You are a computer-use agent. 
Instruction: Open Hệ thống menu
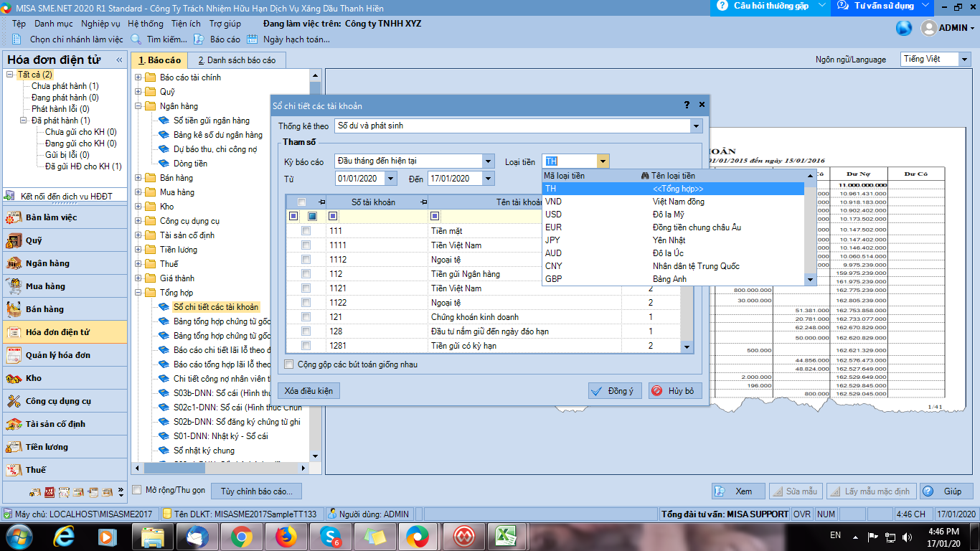click(146, 24)
